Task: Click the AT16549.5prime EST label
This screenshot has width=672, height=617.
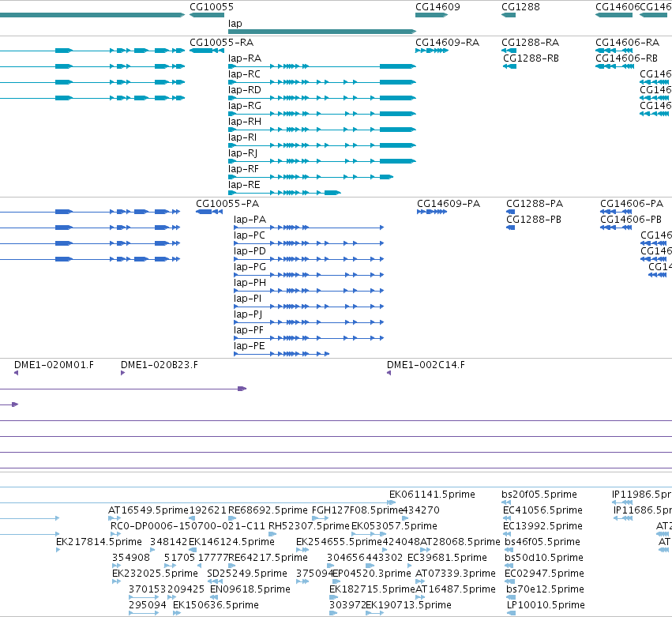Action: click(x=148, y=510)
